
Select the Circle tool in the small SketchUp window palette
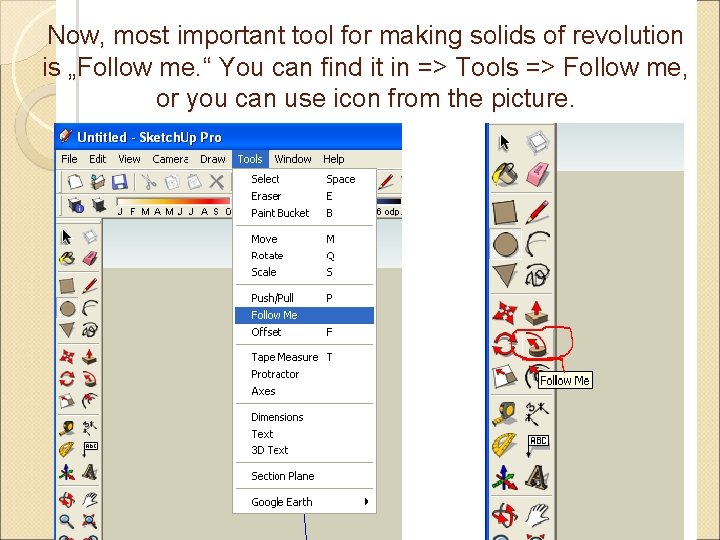click(x=68, y=309)
